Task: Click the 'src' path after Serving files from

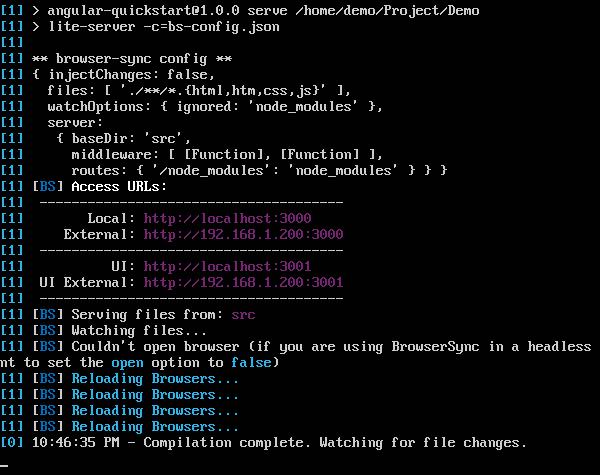Action: [x=243, y=315]
